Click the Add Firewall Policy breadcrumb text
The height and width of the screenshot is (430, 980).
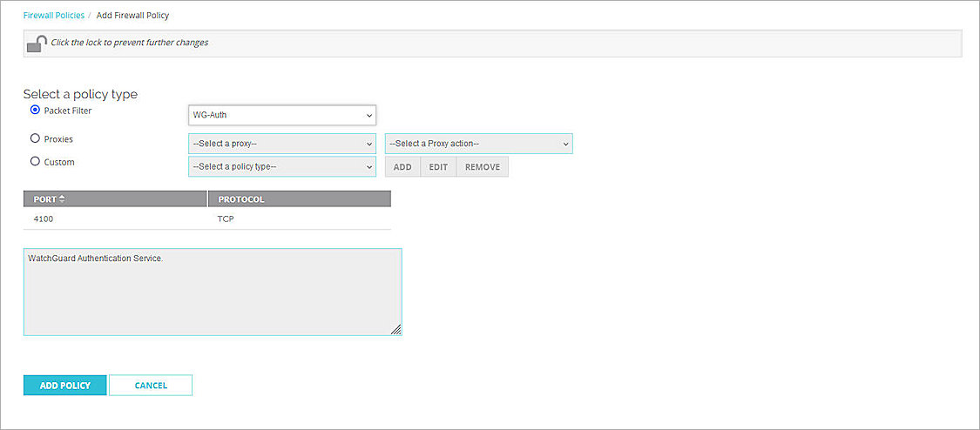coord(132,15)
